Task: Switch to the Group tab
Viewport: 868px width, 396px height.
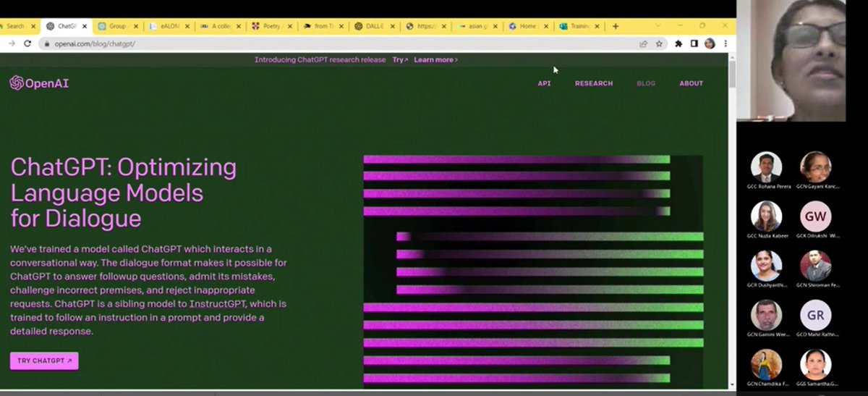Action: click(117, 26)
